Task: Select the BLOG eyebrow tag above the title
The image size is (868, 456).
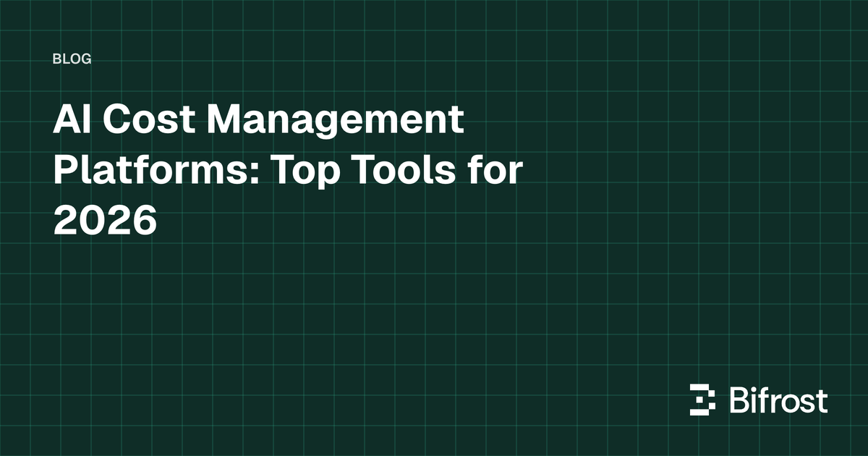Action: tap(72, 59)
